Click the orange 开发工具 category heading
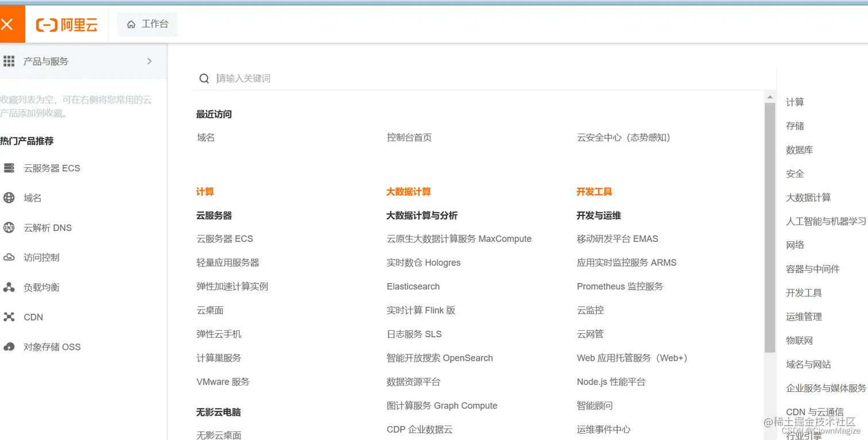Screen dimensions: 868x440 coord(594,192)
